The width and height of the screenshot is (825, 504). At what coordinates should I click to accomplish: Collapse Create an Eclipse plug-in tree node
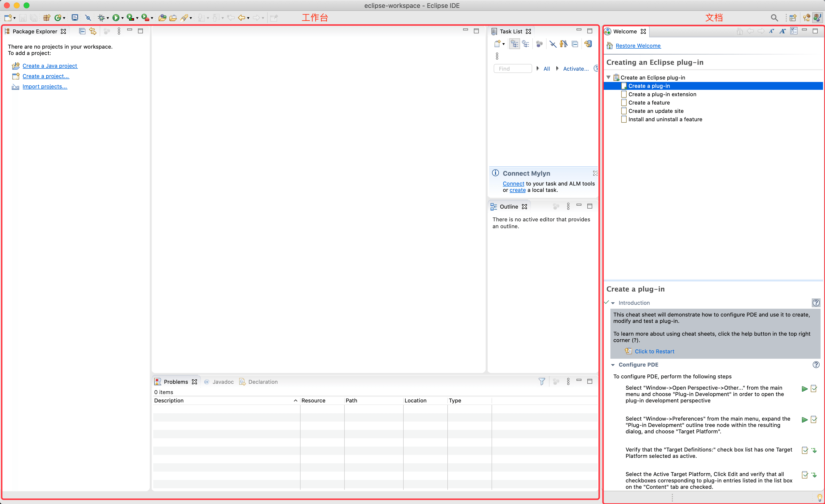pyautogui.click(x=608, y=77)
